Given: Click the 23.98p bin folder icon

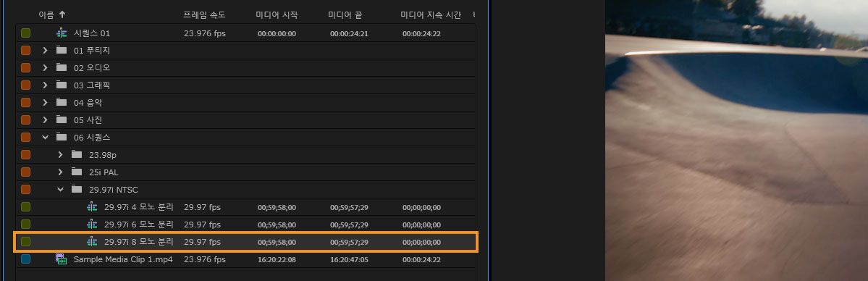Looking at the screenshot, I should click(x=77, y=155).
